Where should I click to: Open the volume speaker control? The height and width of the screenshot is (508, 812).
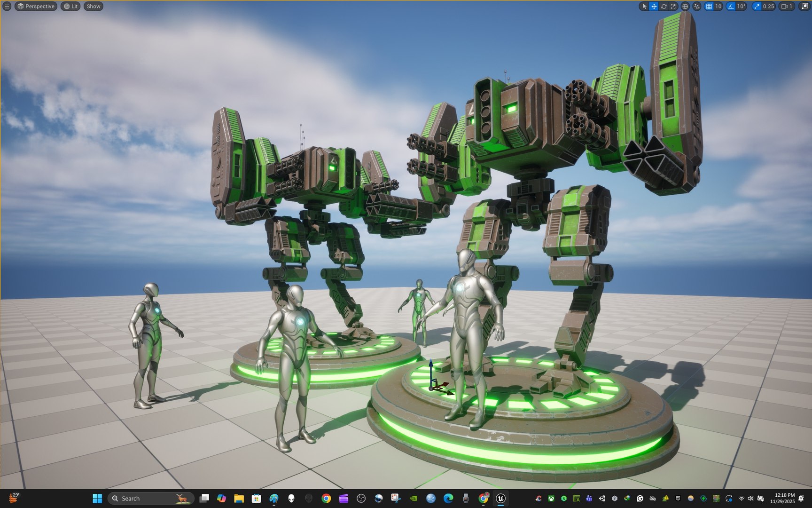(x=750, y=499)
